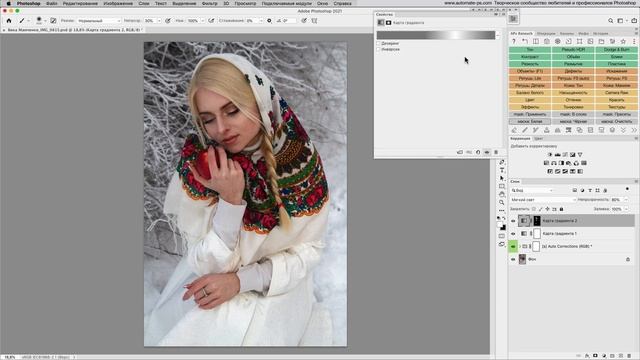The image size is (640, 360).
Task: Click trash icon in Properties panel
Action: [496, 152]
